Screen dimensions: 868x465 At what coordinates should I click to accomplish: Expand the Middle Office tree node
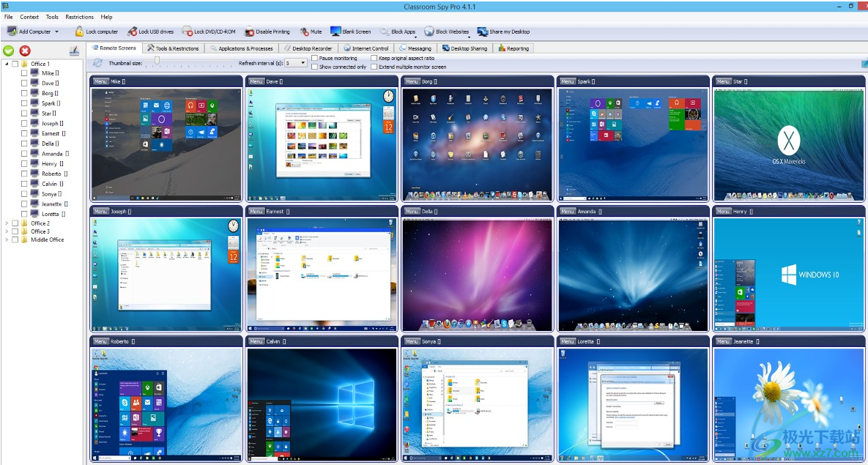pos(7,239)
